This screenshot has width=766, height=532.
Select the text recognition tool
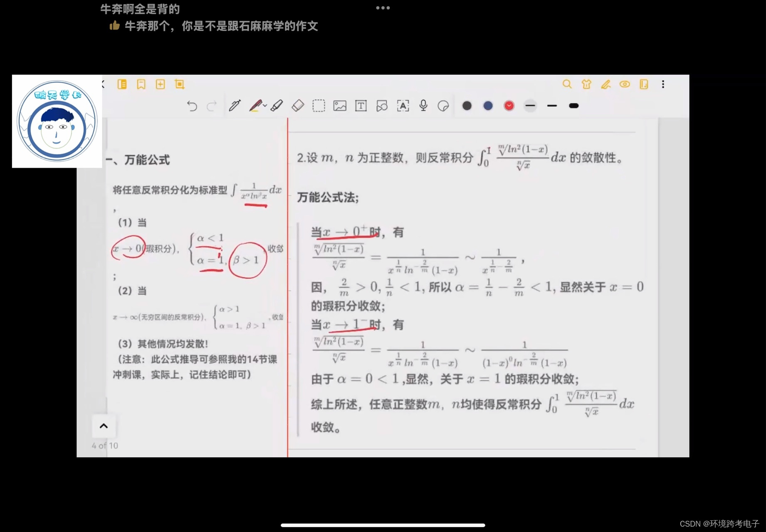[x=403, y=106]
